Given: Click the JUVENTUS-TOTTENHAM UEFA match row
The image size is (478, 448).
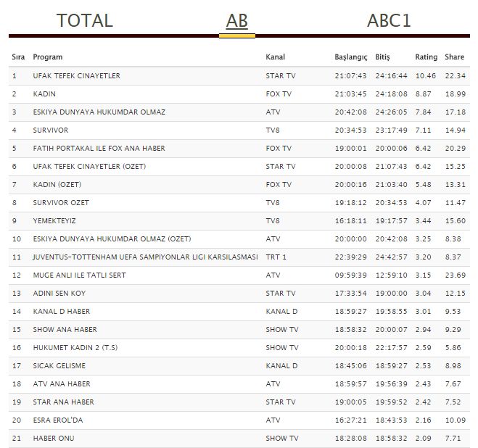Looking at the screenshot, I should (x=239, y=257).
